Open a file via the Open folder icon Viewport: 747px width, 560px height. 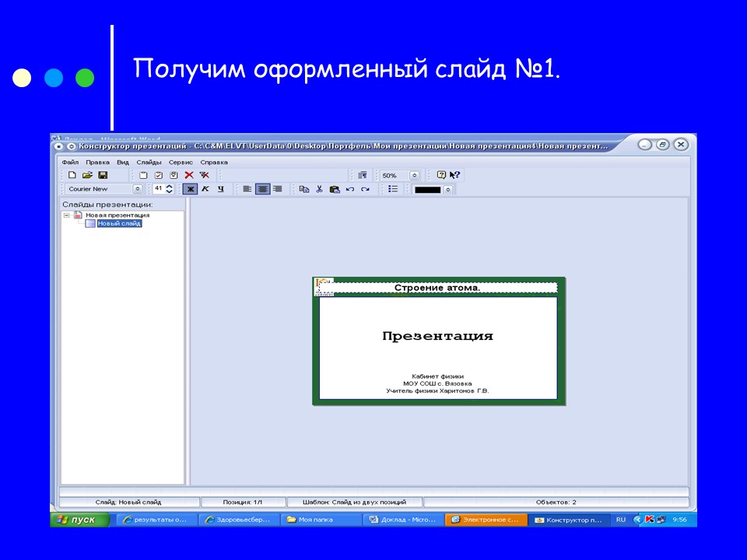coord(86,175)
